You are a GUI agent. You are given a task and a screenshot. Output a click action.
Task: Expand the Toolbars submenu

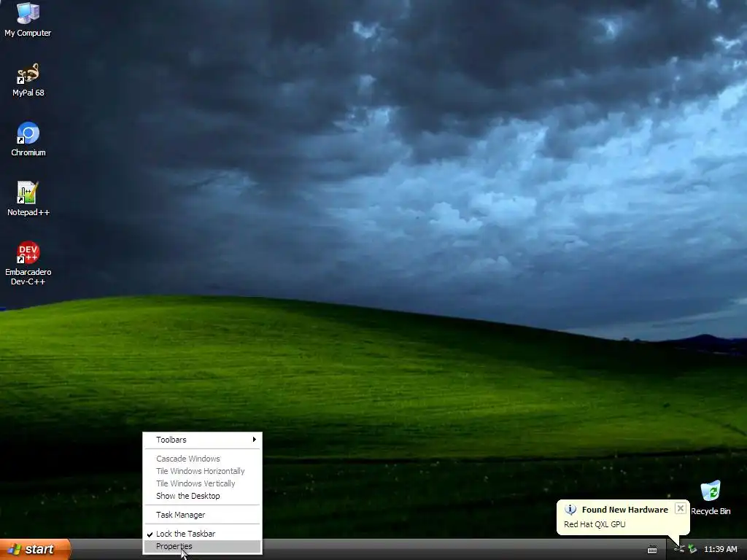point(203,440)
